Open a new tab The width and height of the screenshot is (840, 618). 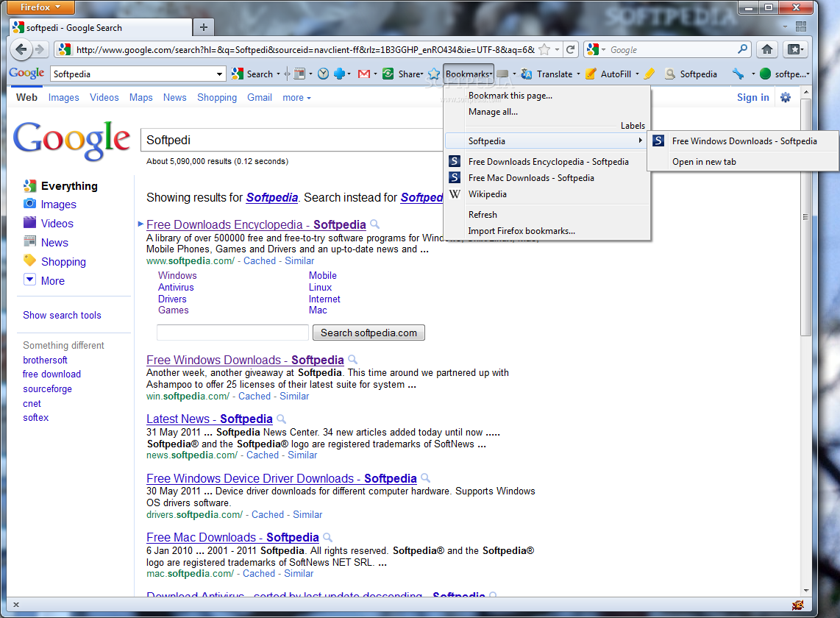pos(204,27)
